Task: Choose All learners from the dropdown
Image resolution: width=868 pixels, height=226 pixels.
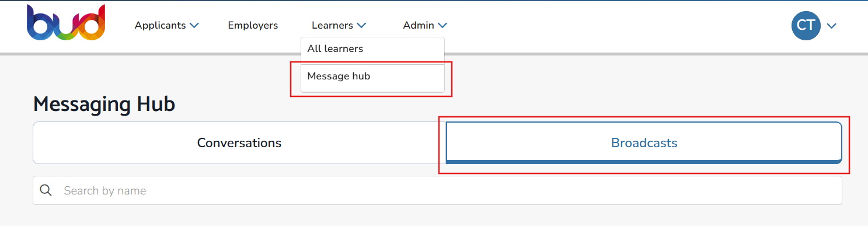Action: click(372, 49)
